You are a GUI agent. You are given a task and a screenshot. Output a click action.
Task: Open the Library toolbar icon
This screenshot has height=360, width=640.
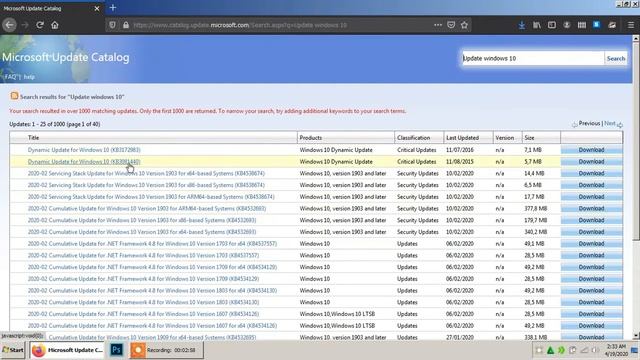[537, 25]
